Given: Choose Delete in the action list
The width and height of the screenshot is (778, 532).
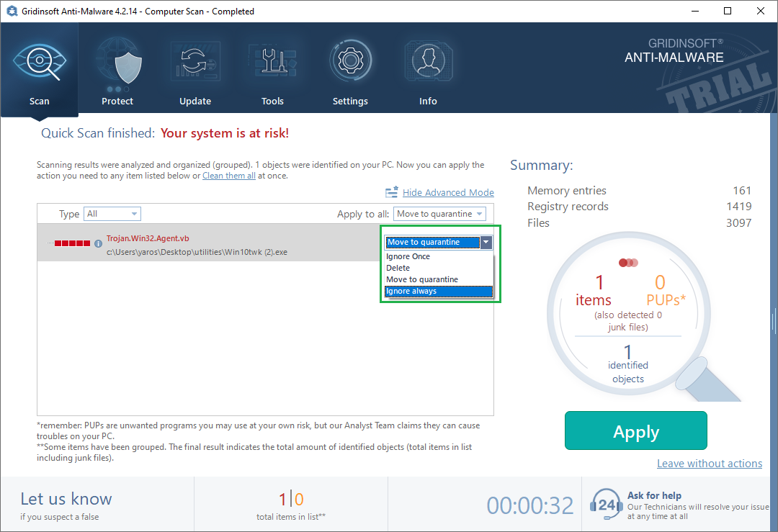Looking at the screenshot, I should pos(398,268).
